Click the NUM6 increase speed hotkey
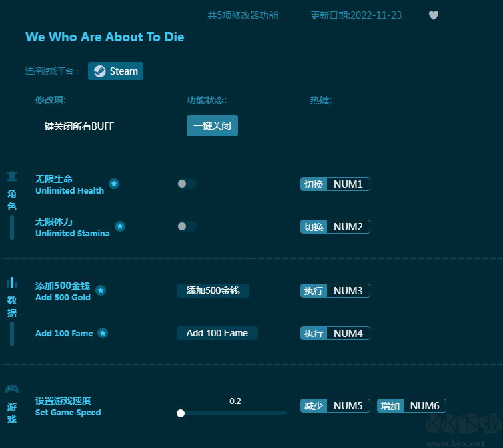Viewport: 503px width, 448px height. (424, 405)
